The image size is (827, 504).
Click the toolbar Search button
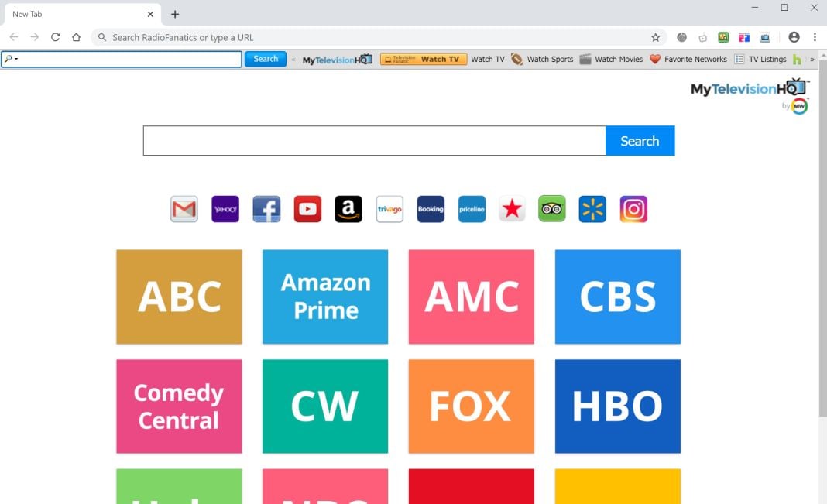point(266,59)
